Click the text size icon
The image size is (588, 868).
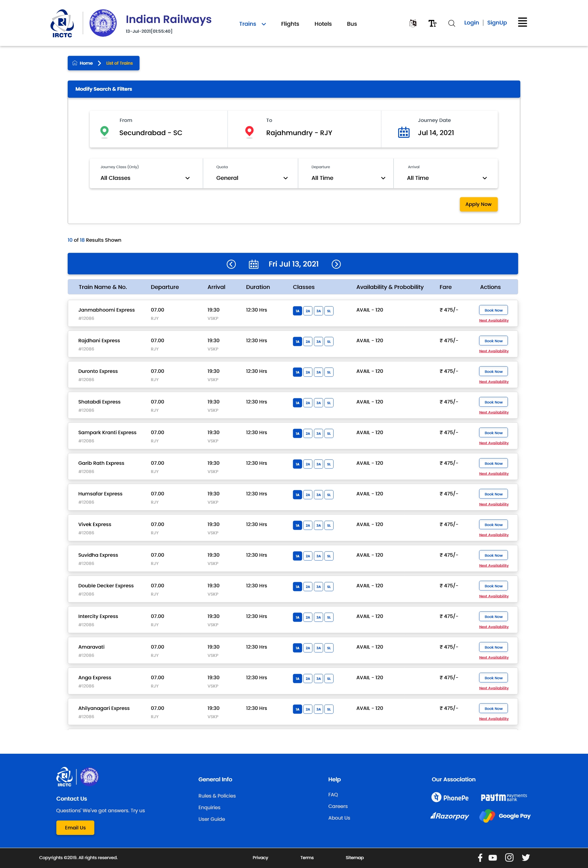[432, 23]
